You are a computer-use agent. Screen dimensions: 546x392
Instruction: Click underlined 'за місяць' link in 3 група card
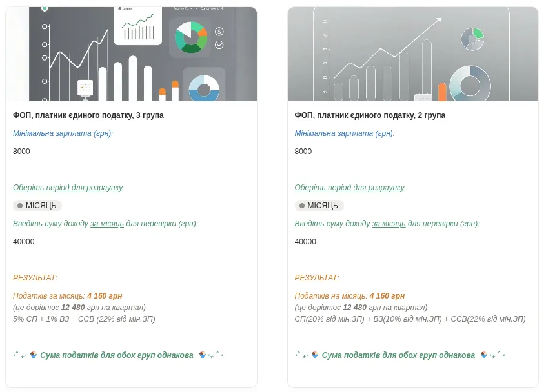point(106,224)
